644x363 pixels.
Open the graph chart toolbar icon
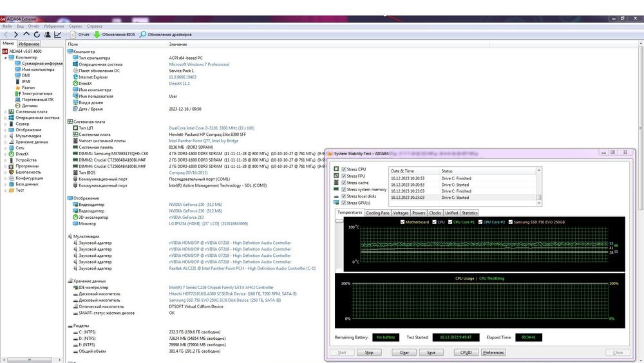click(x=57, y=35)
